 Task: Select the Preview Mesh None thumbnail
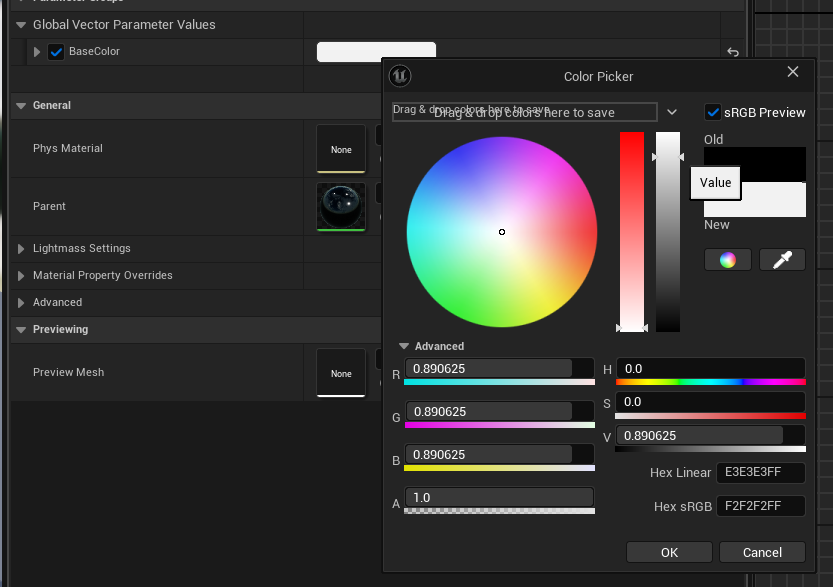tap(341, 373)
